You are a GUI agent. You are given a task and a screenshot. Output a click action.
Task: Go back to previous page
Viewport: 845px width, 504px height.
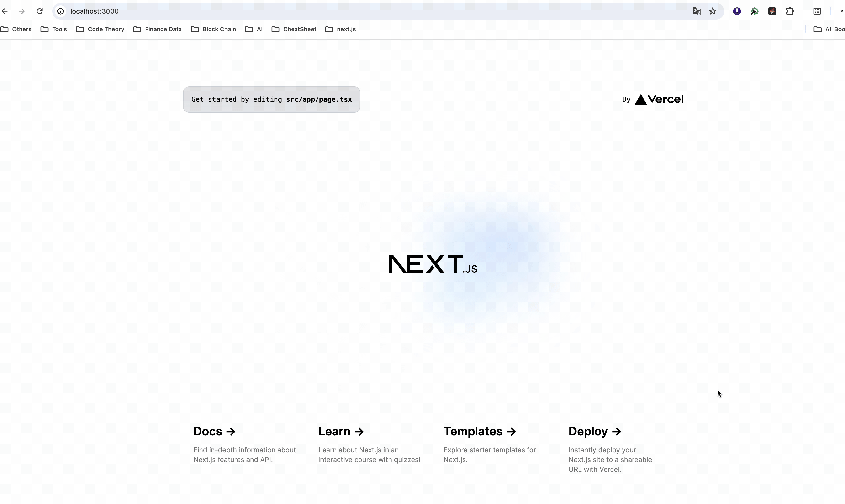(5, 11)
